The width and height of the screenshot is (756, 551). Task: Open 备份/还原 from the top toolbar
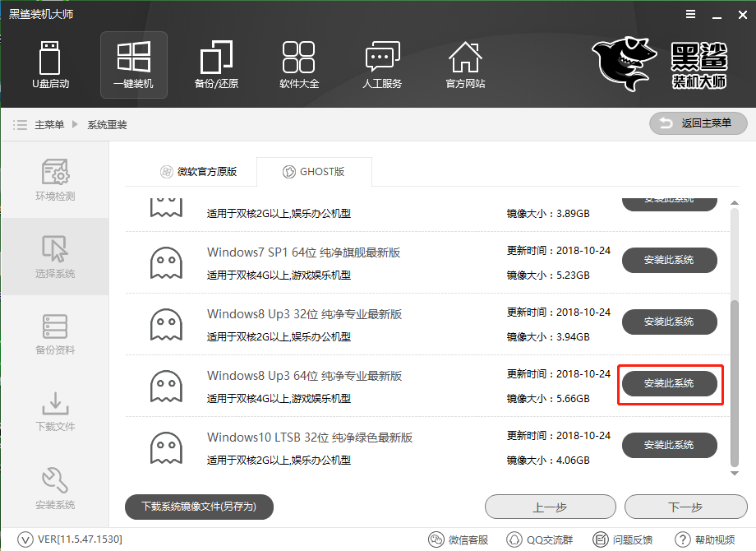point(216,64)
